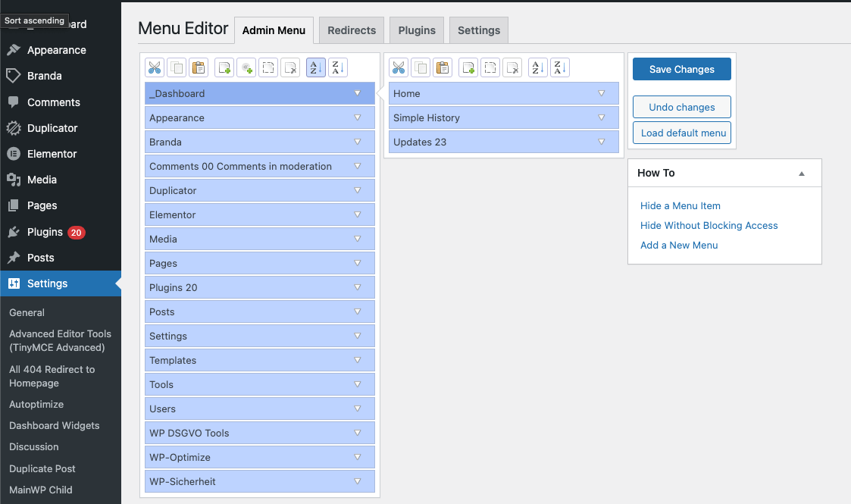This screenshot has height=504, width=851.
Task: Expand the Branda row arrow in editor list
Action: pyautogui.click(x=357, y=142)
